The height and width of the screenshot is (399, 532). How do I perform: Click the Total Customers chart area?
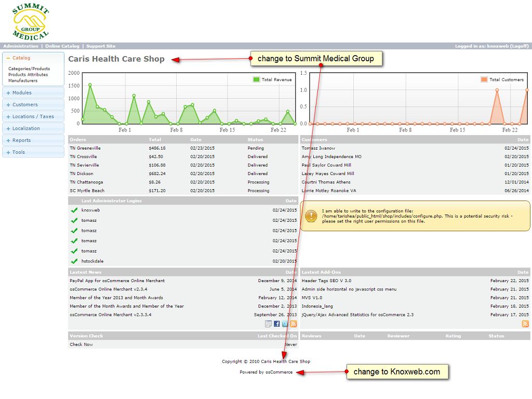(x=418, y=98)
